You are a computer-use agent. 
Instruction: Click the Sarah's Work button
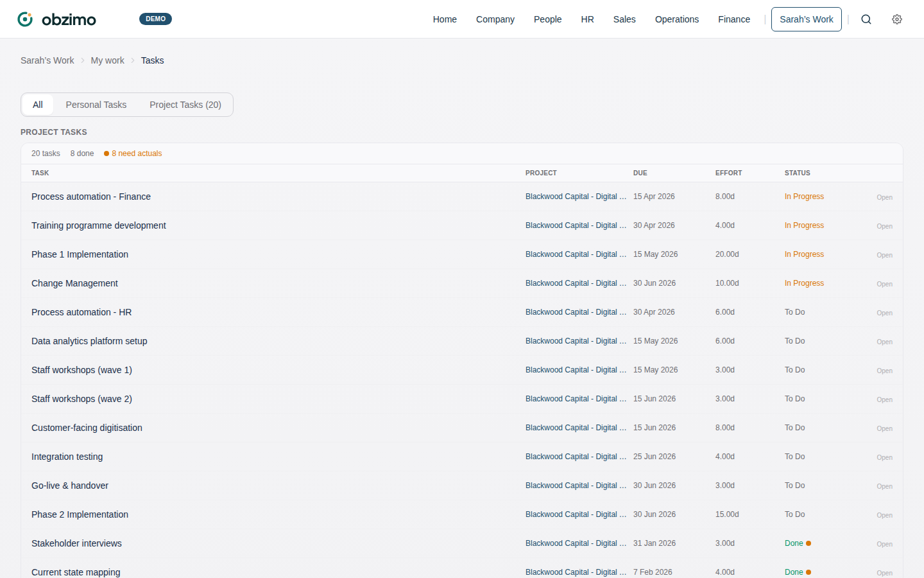click(x=807, y=19)
